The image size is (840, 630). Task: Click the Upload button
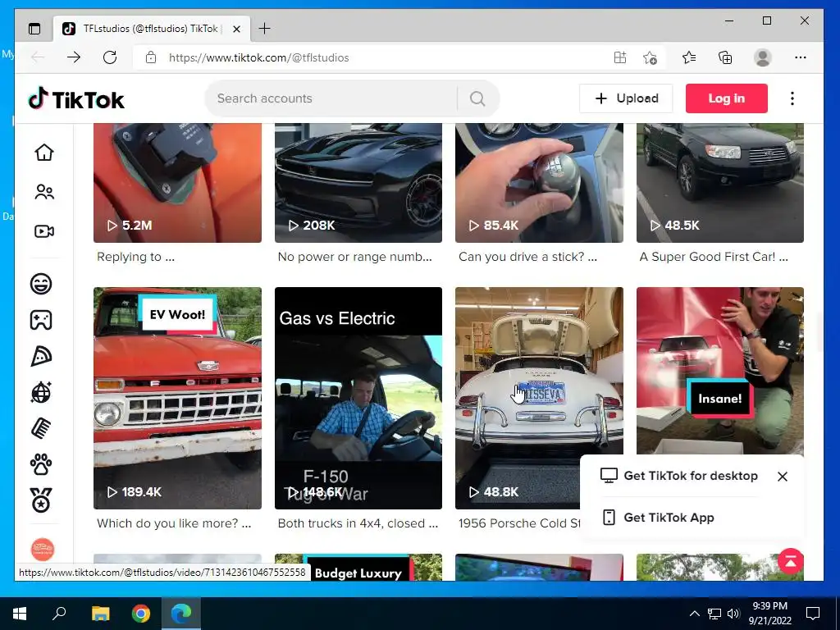click(626, 98)
